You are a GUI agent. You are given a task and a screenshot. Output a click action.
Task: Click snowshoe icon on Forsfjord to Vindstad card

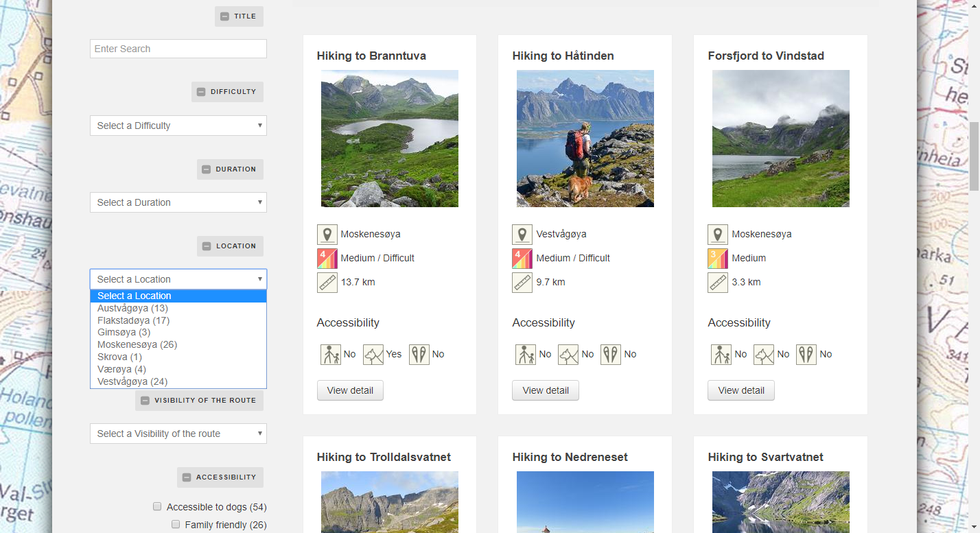pyautogui.click(x=806, y=355)
